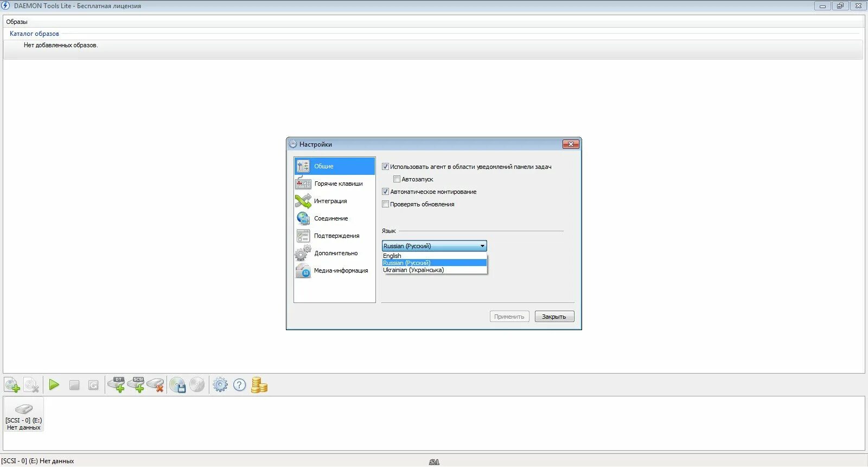Open the Дополнительно settings section

(x=335, y=253)
